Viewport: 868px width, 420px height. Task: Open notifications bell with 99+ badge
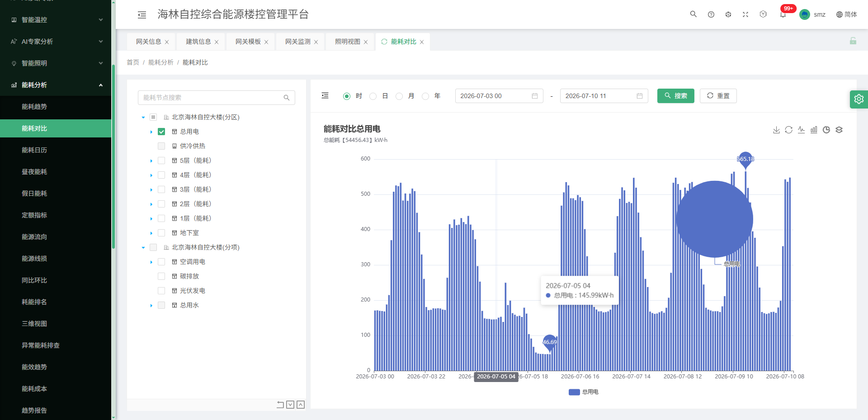click(x=783, y=14)
